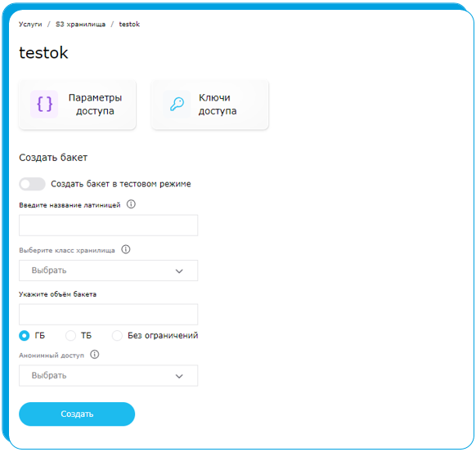Open the Ключи доступа card
The width and height of the screenshot is (476, 452).
click(210, 105)
